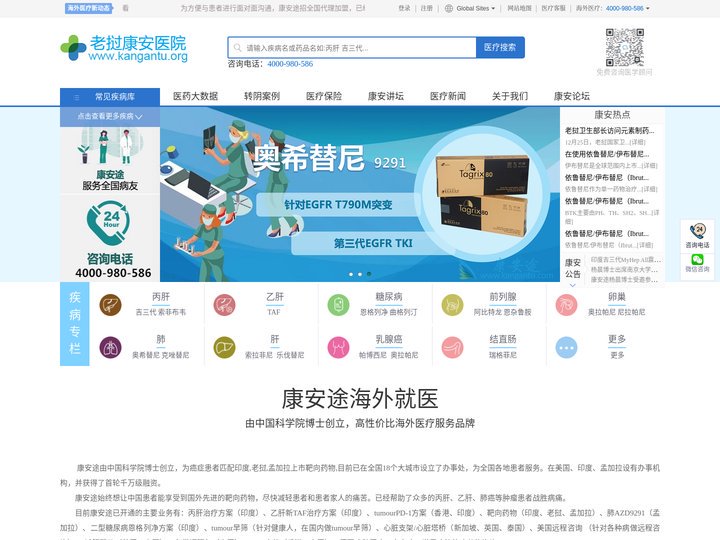This screenshot has width=720, height=540.
Task: Click announcement 康安途杨晨博士受邀参
Action: coord(624,280)
